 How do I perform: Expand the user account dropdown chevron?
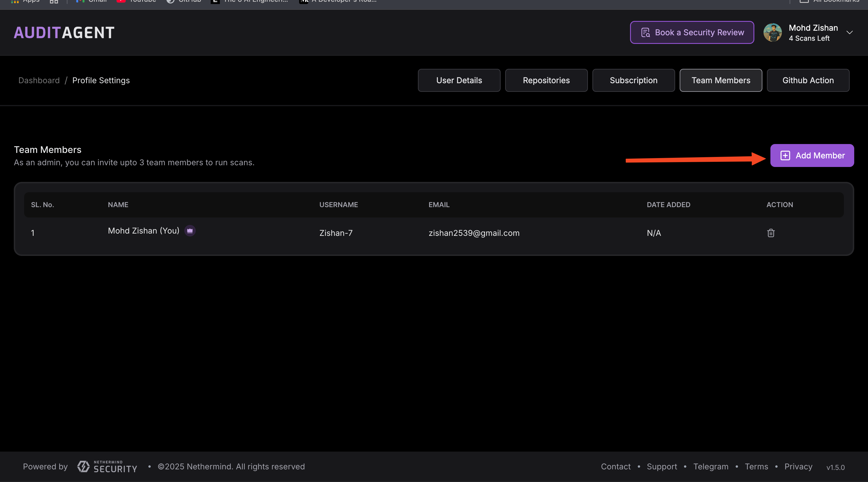click(x=849, y=33)
